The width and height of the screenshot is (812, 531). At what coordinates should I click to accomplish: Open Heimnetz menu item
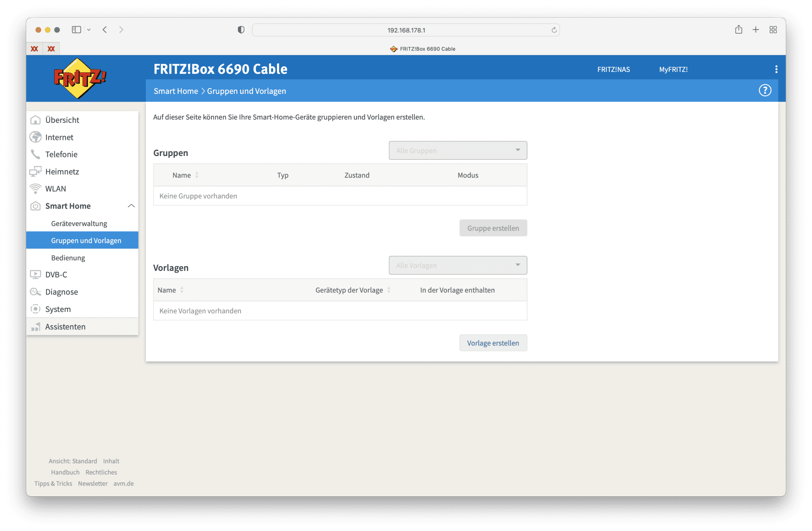pos(82,172)
